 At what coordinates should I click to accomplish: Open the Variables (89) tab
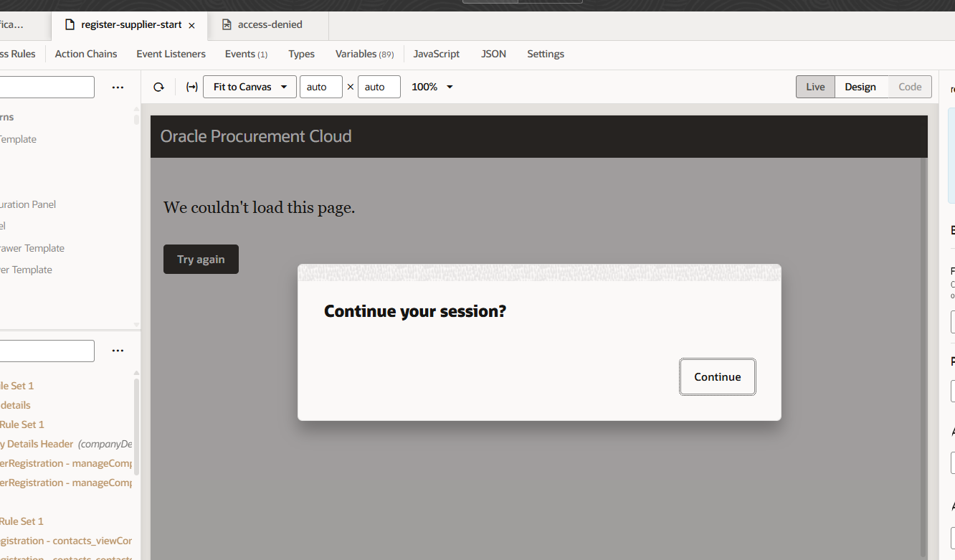(x=364, y=54)
